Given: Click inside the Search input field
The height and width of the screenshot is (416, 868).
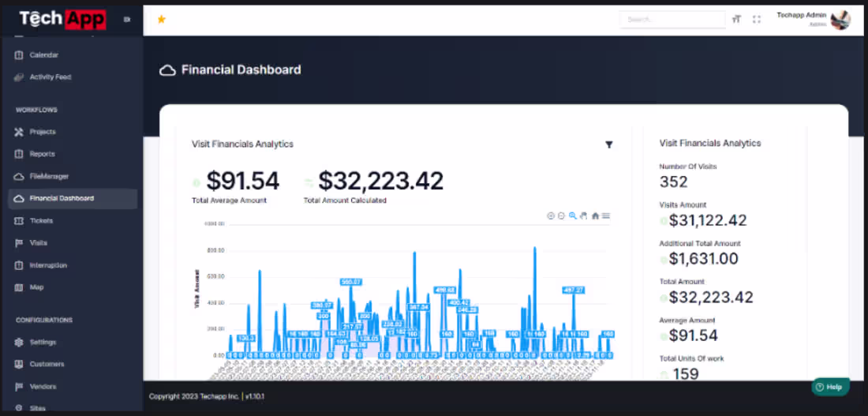Looking at the screenshot, I should click(x=672, y=20).
